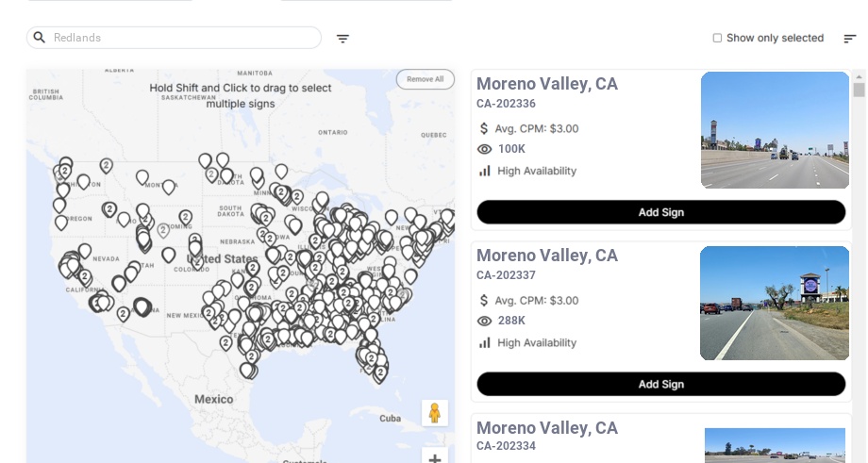
Task: Open the CA-202336 billboard photo
Action: (775, 130)
